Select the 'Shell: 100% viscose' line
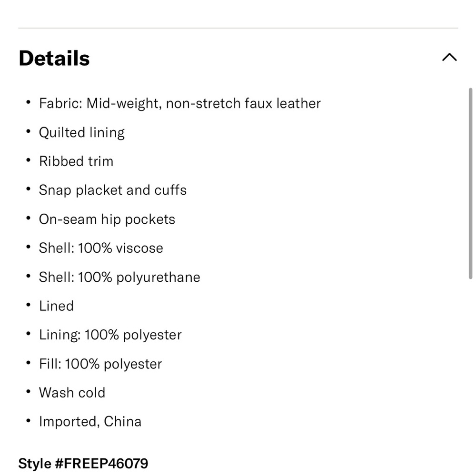476x476 pixels. 101,248
